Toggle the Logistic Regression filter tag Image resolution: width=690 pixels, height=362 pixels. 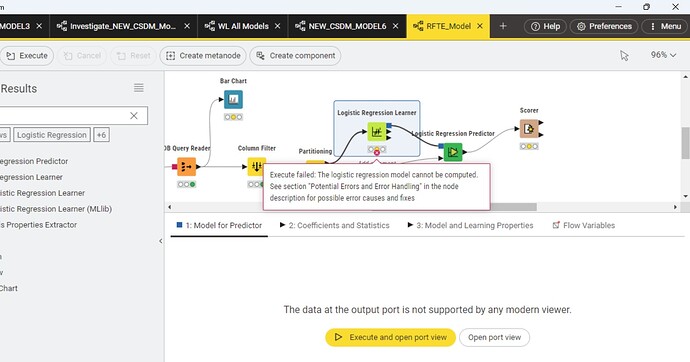pyautogui.click(x=52, y=135)
